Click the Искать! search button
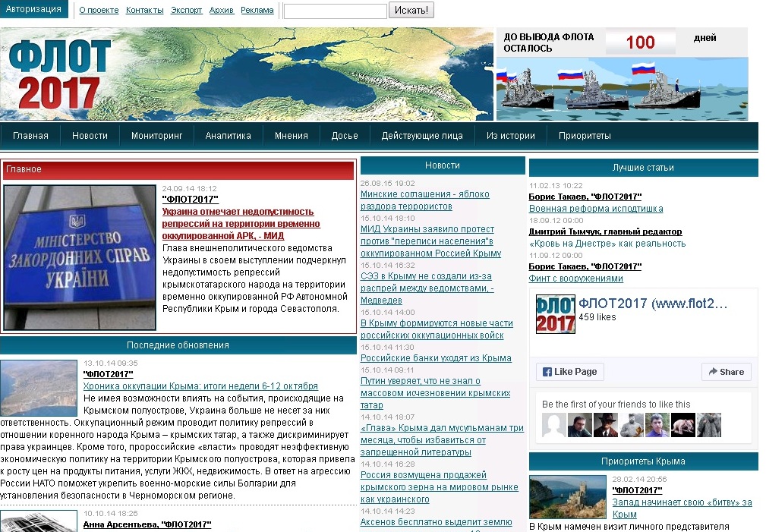The image size is (766, 532). tap(411, 11)
